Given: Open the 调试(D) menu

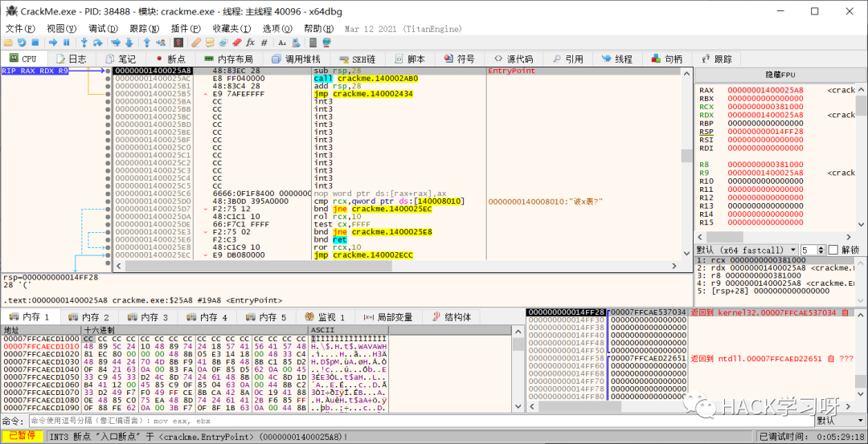Looking at the screenshot, I should tap(103, 28).
